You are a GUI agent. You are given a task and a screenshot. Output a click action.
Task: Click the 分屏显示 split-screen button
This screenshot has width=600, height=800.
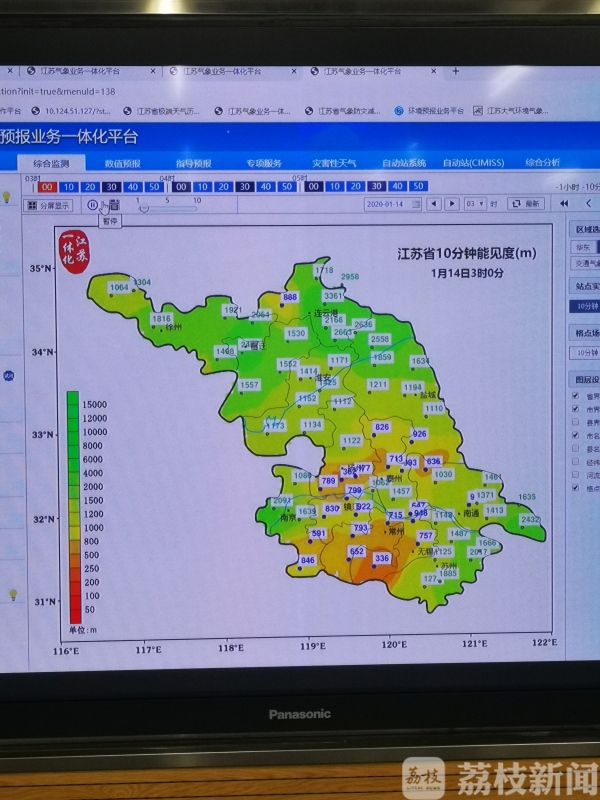(48, 205)
